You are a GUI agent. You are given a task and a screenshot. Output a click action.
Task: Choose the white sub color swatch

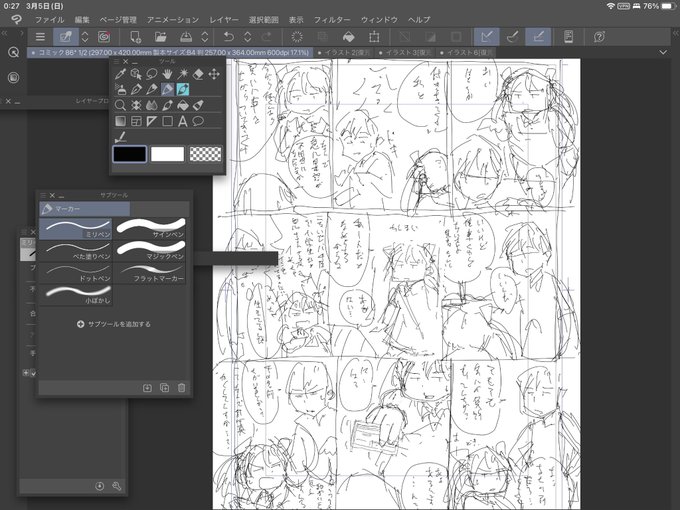[x=167, y=154]
